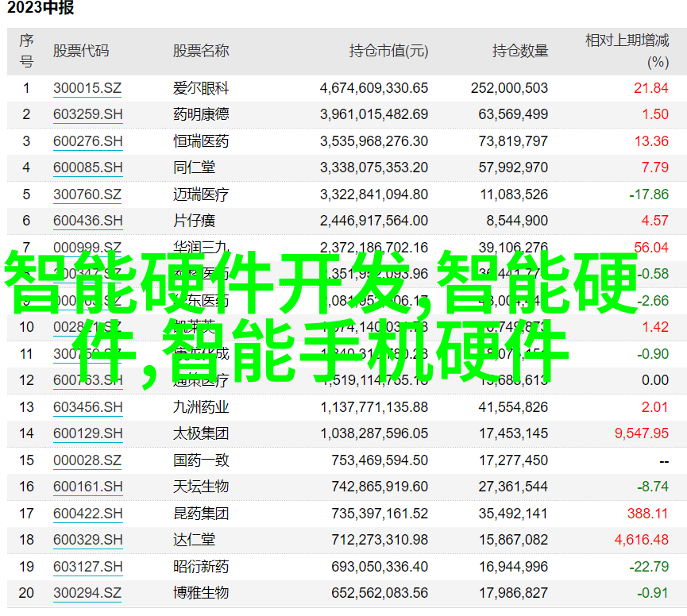Select the 相对上期增减(%) column header
Screen dimensions: 687x616
click(627, 52)
